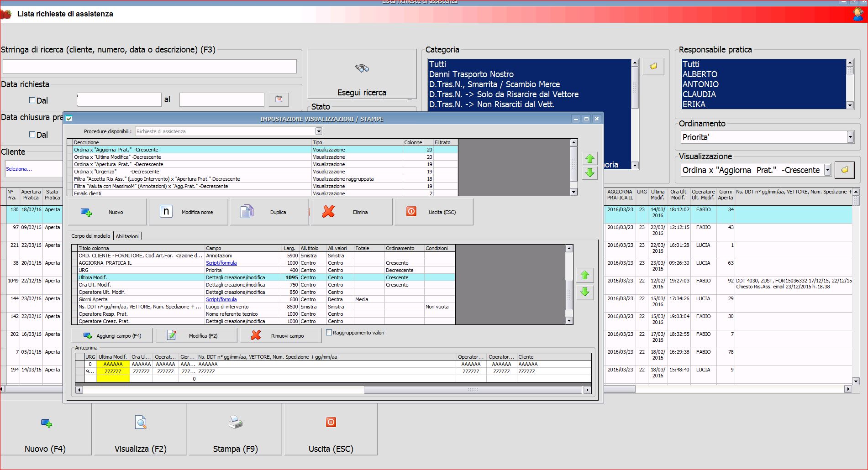This screenshot has width=868, height=470.
Task: Move field down with lower green down arrow
Action: 585,292
